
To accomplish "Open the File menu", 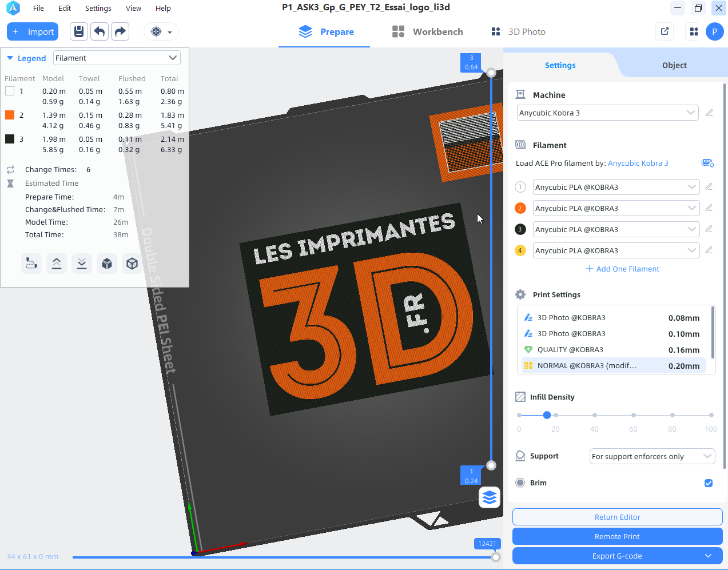I will (38, 8).
